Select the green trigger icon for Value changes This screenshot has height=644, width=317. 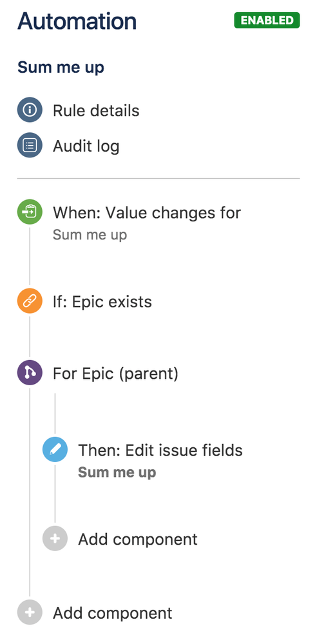[x=30, y=212]
